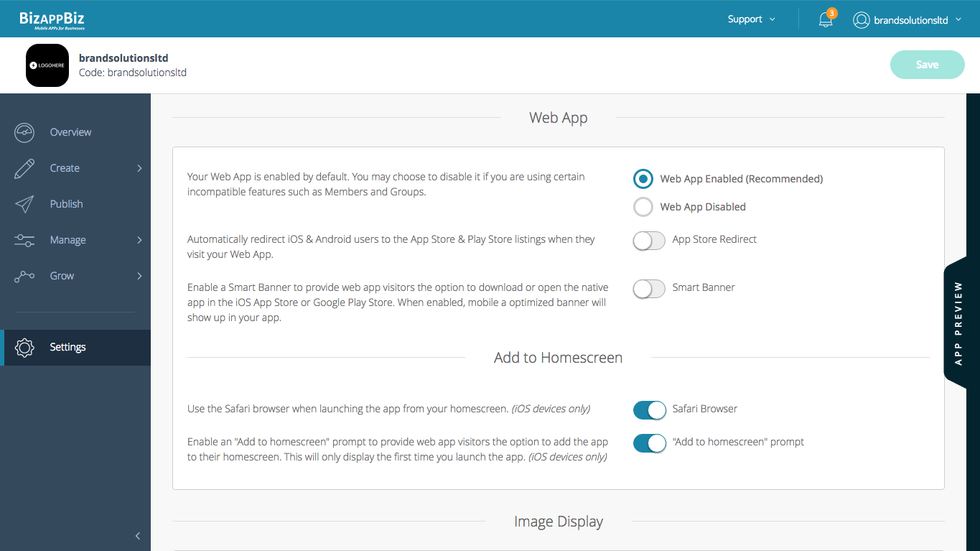The width and height of the screenshot is (980, 551).
Task: Collapse the sidebar with bottom chevron
Action: (138, 536)
